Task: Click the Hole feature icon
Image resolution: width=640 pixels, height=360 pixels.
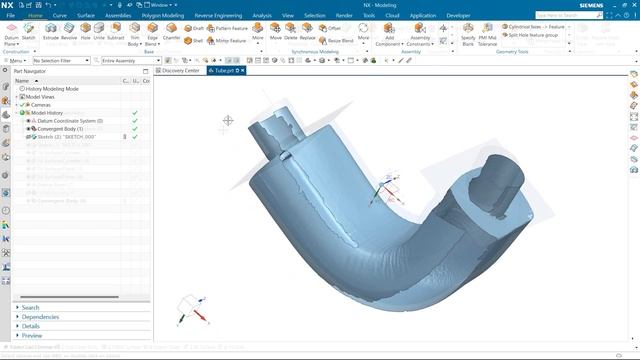Action: [85, 31]
